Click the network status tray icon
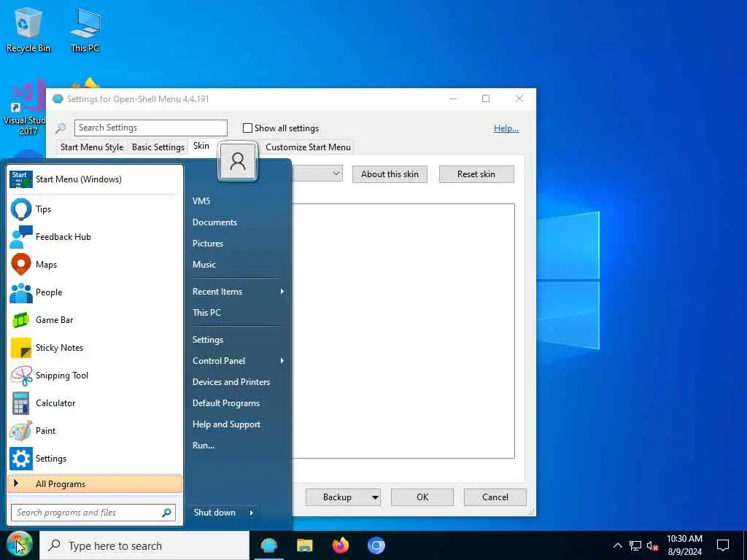The height and width of the screenshot is (560, 747). 635,545
